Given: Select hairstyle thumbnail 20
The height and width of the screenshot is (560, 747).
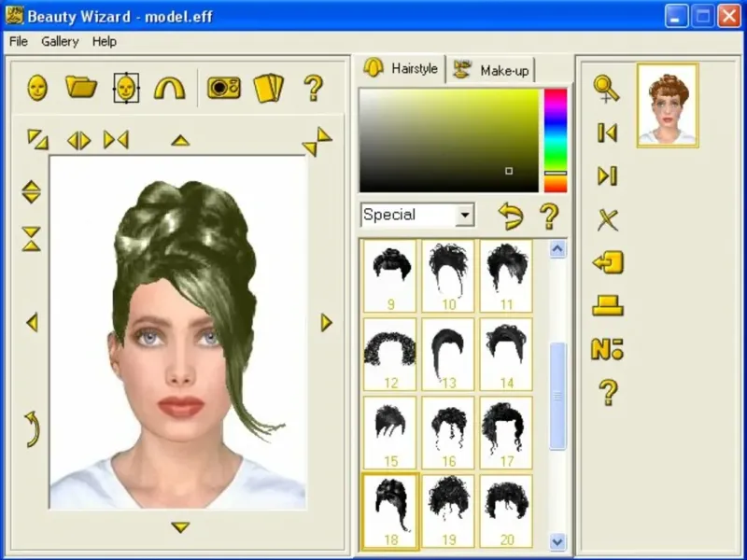Looking at the screenshot, I should (x=506, y=511).
